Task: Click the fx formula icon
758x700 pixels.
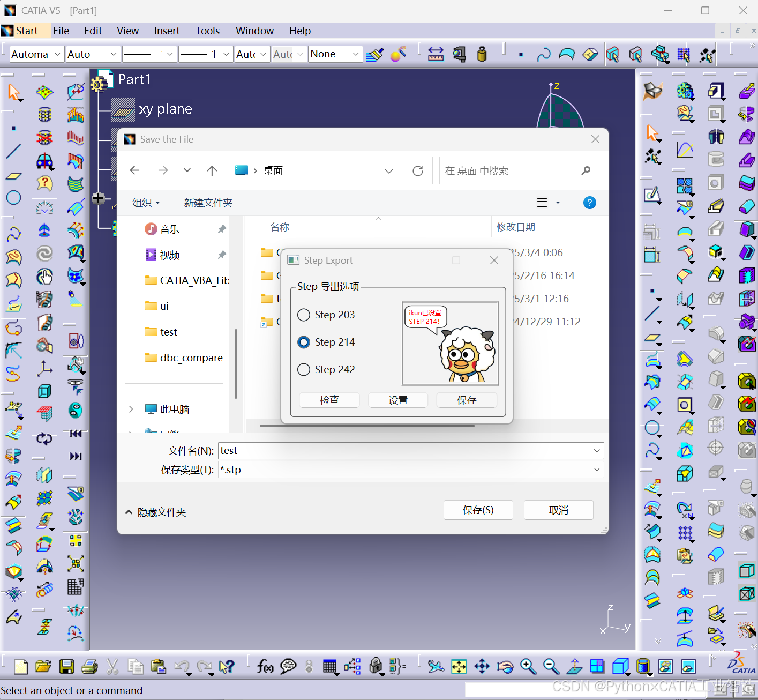Action: tap(265, 666)
